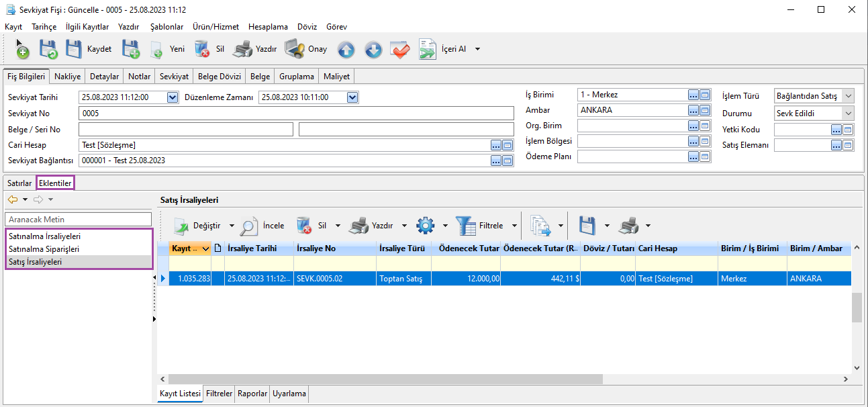This screenshot has width=868, height=407.
Task: Select Satınalma Siparişleri in the list
Action: point(44,249)
